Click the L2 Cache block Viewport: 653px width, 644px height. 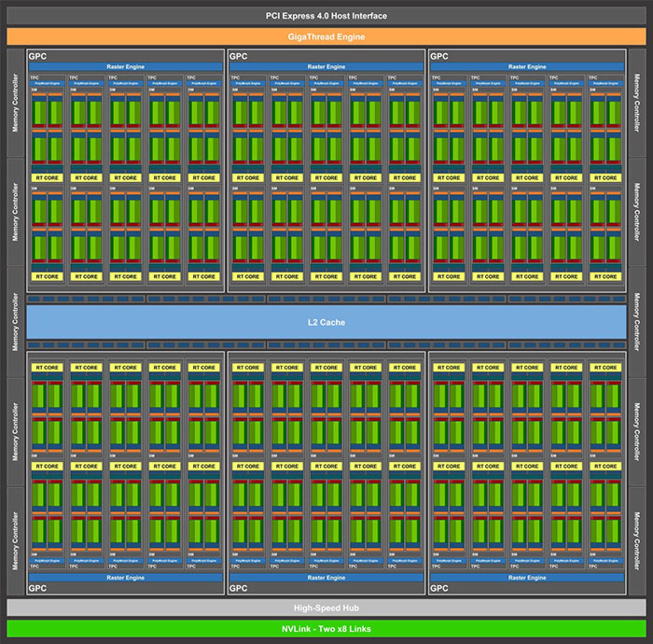(326, 322)
